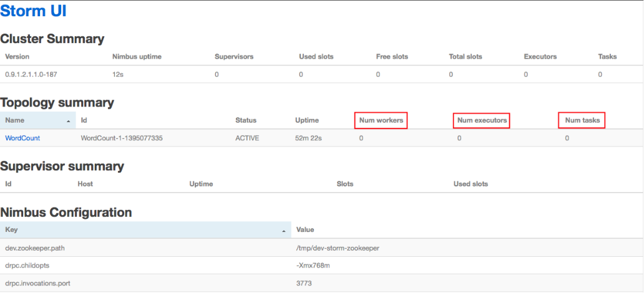Click the drpc.invocations.port value 3773
644x293 pixels.
304,283
